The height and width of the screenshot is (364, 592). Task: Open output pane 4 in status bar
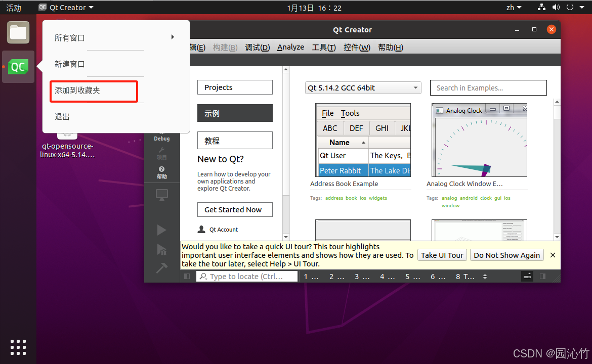click(x=388, y=277)
